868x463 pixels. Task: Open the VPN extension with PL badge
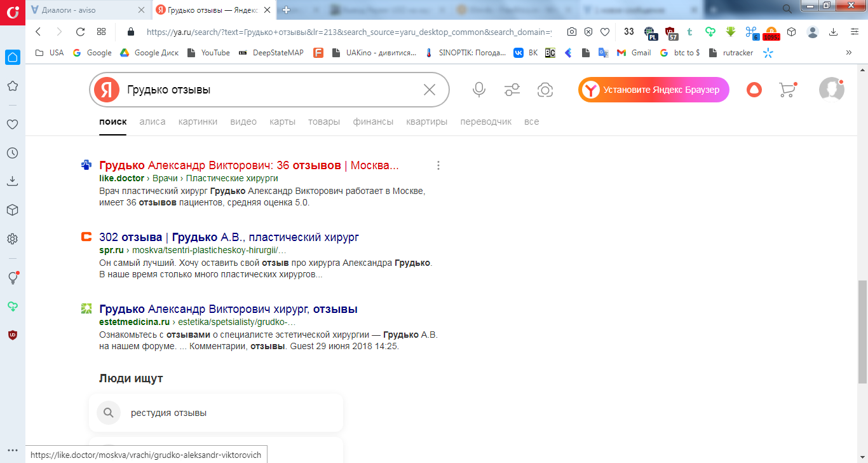[650, 32]
